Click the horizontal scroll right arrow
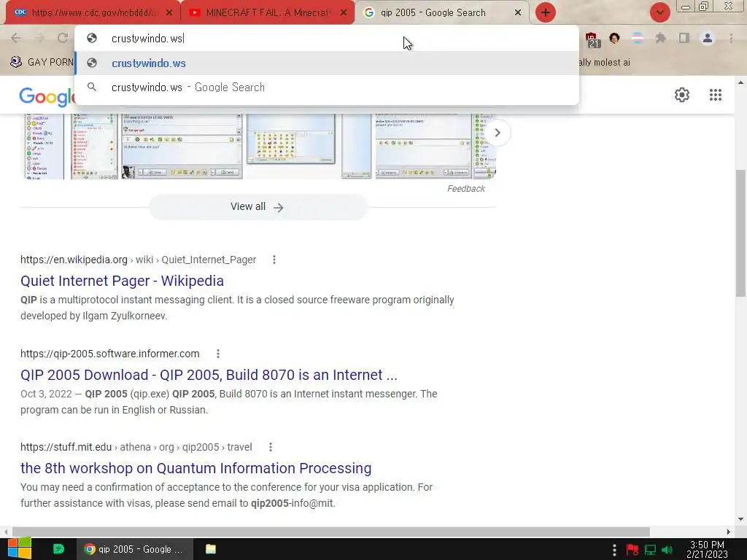747x560 pixels. click(x=728, y=532)
